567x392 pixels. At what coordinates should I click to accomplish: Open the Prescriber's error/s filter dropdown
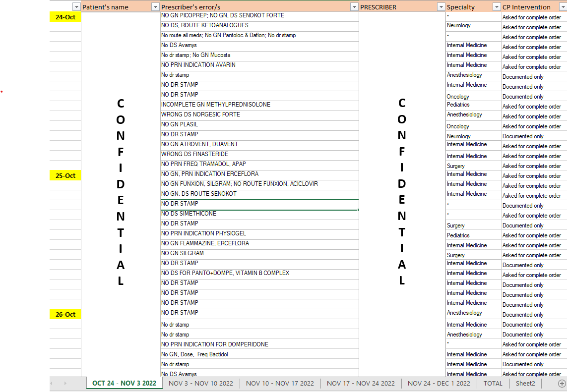coord(354,7)
